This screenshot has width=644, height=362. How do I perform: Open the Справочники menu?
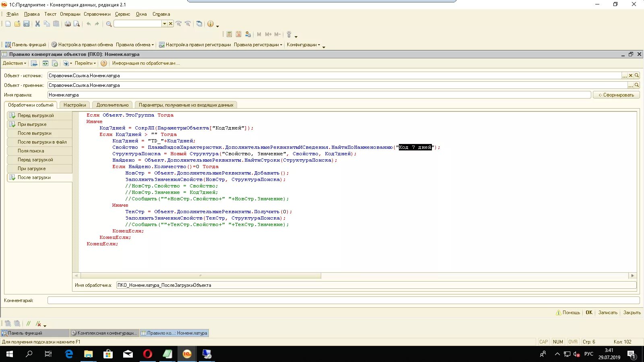pos(97,14)
